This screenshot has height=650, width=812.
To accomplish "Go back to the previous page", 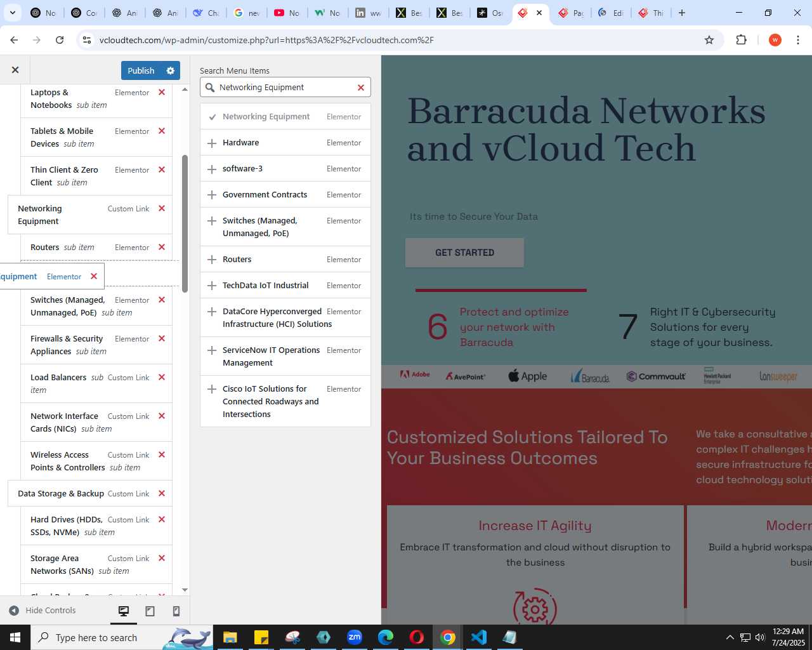I will point(14,40).
